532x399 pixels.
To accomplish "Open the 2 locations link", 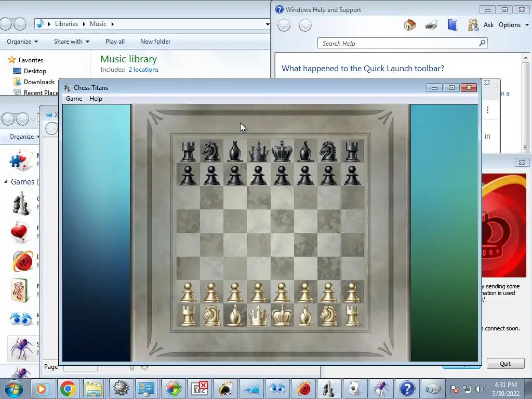I will [143, 70].
